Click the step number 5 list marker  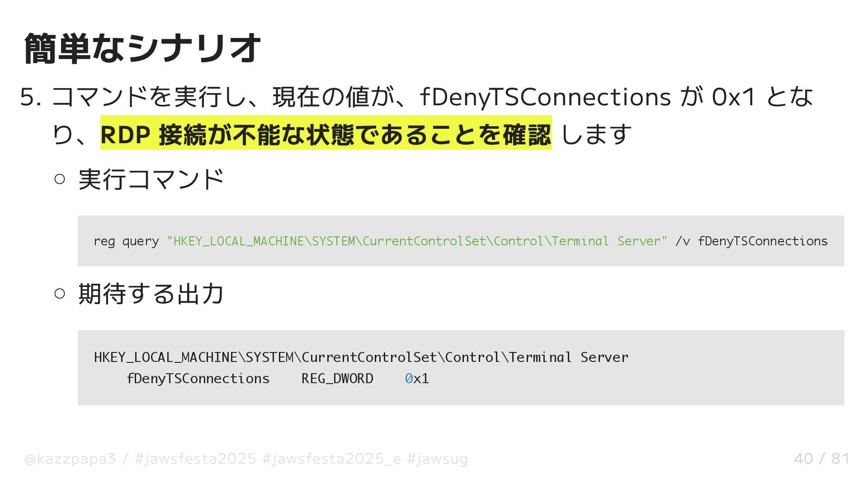tap(30, 97)
